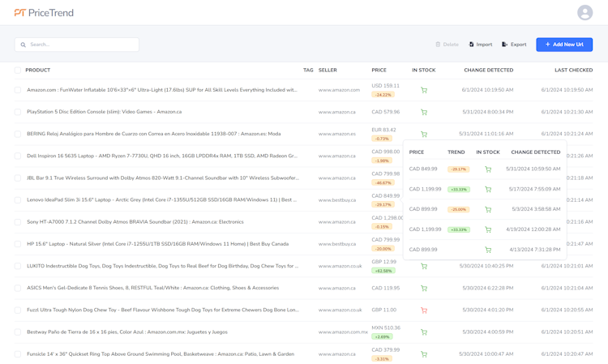608x364 pixels.
Task: Open the PlayStation 5 Disc Edition product link
Action: (104, 112)
